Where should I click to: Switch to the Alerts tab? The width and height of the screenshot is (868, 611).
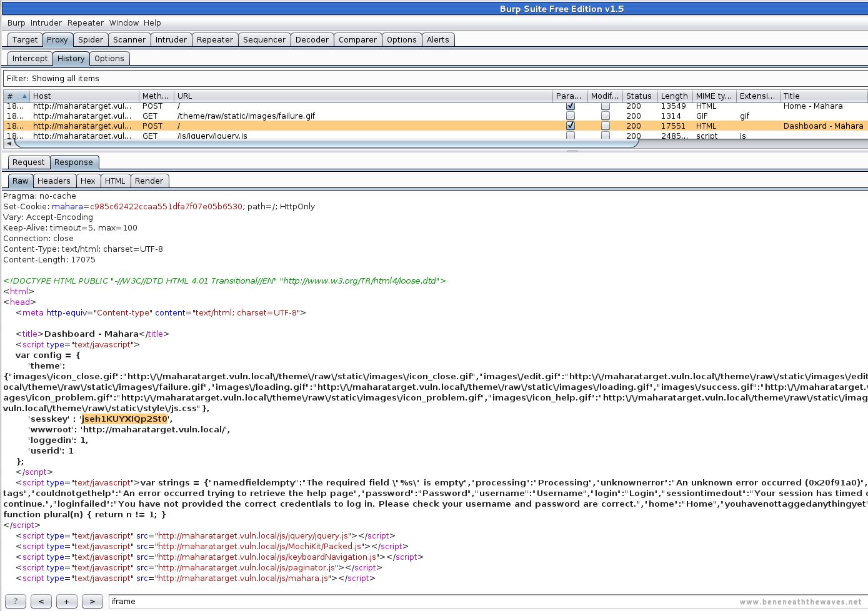pyautogui.click(x=438, y=39)
